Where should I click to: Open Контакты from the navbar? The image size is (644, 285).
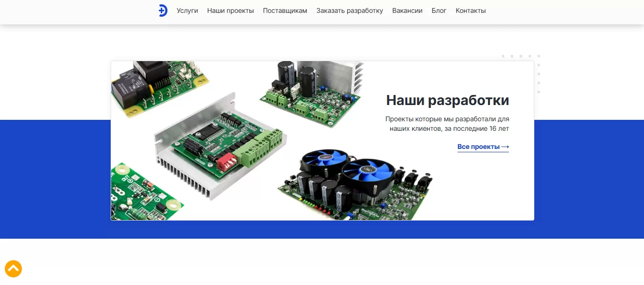click(471, 11)
